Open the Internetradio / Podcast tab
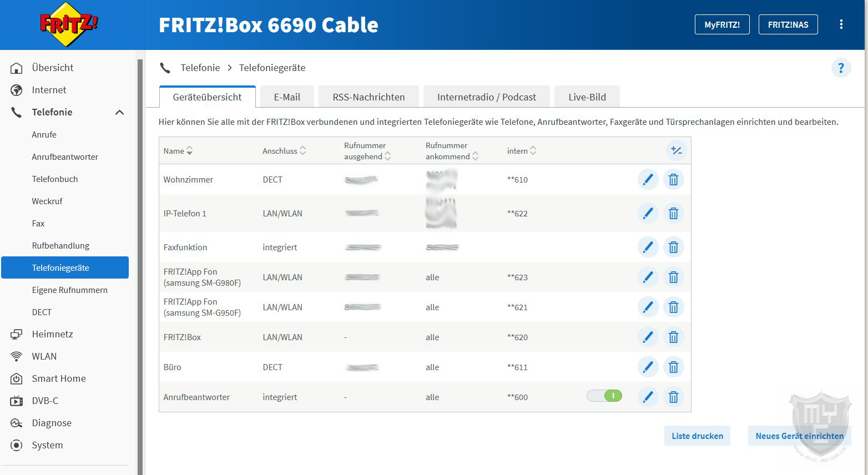 [x=487, y=97]
